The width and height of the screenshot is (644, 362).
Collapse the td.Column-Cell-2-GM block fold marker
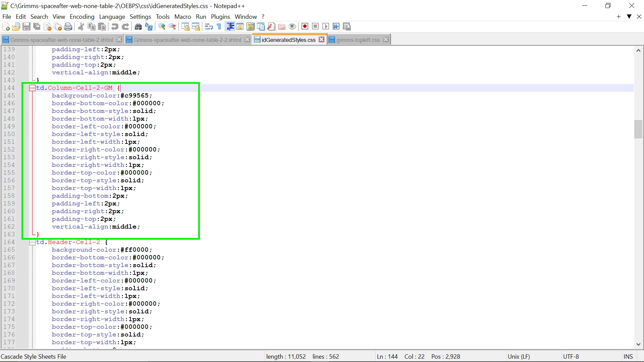coord(32,88)
